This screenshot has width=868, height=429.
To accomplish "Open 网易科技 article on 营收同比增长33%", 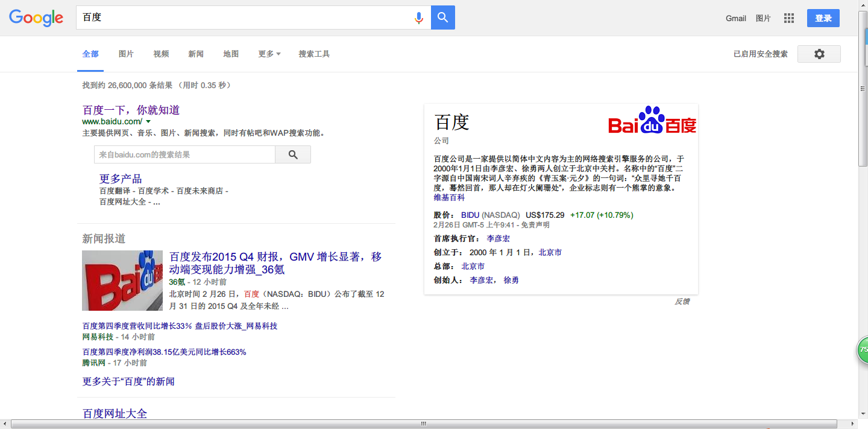I will click(180, 326).
